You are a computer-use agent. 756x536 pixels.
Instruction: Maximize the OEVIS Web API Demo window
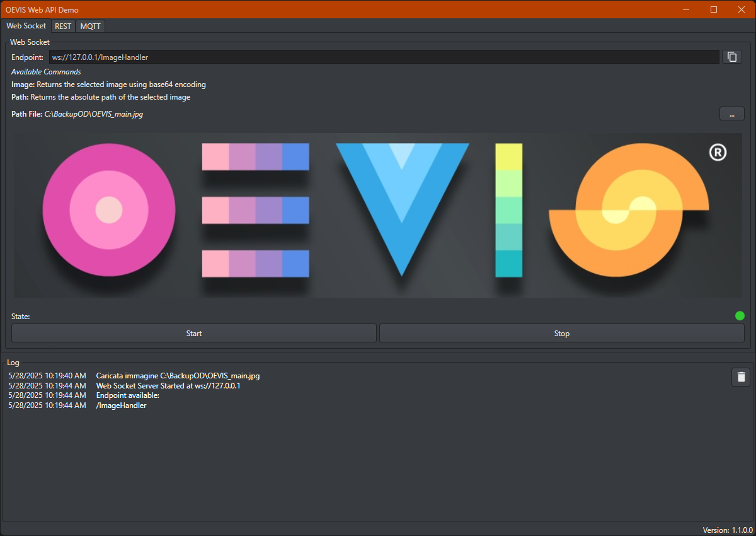(x=714, y=9)
